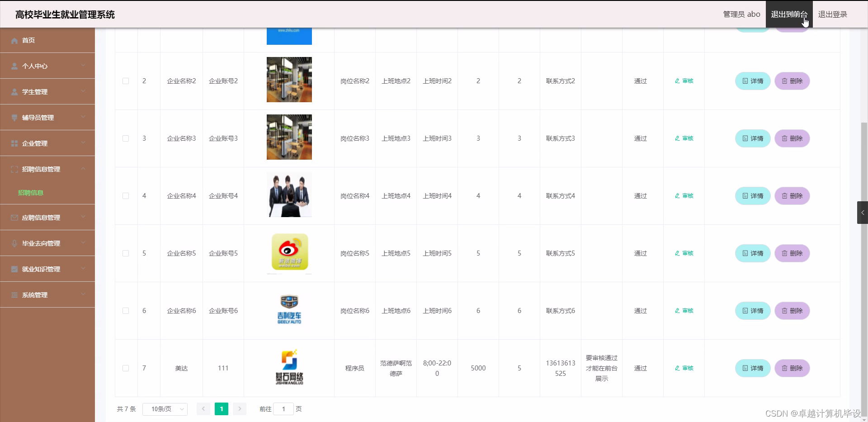Image resolution: width=868 pixels, height=422 pixels.
Task: Click 退出到前台 at the top right
Action: pos(788,14)
